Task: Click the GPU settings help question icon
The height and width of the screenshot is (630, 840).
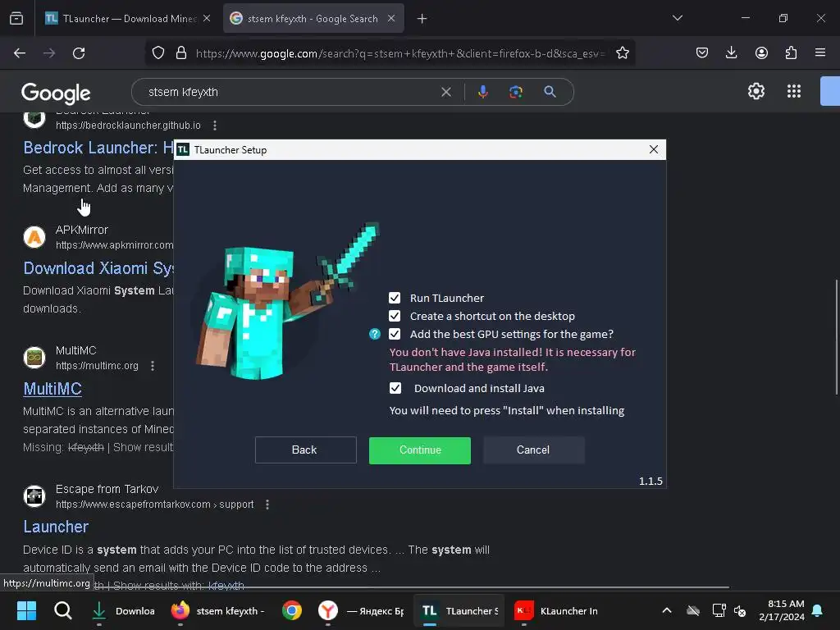Action: coord(374,335)
